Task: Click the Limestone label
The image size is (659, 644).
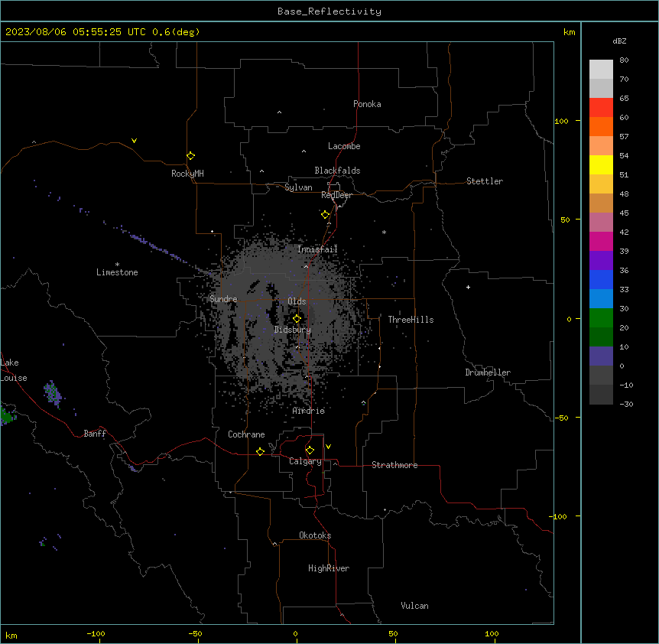Action: (x=117, y=272)
